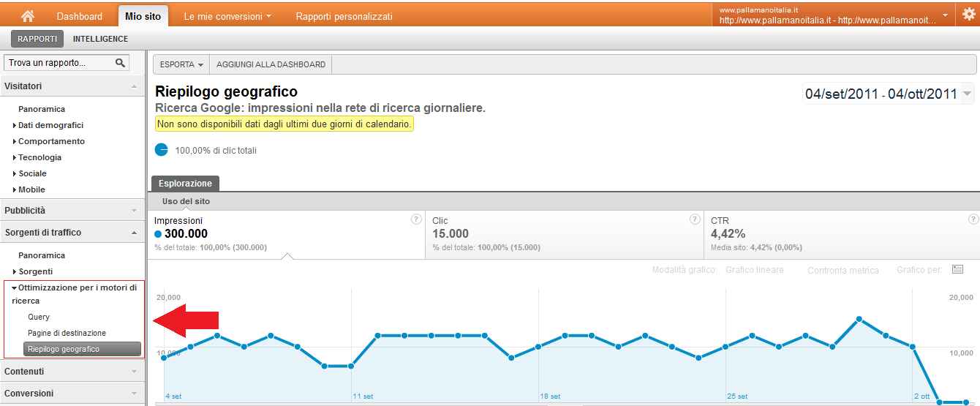Click the blue pie segment icon
The image size is (980, 406).
(162, 150)
